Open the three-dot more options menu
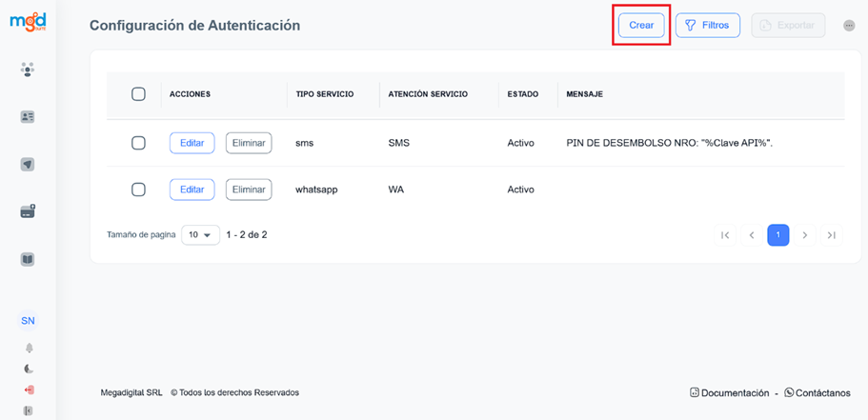The width and height of the screenshot is (868, 420). (x=849, y=26)
